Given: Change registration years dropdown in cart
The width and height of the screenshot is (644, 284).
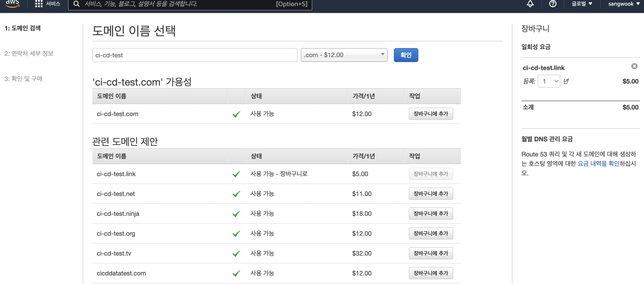Looking at the screenshot, I should point(549,81).
